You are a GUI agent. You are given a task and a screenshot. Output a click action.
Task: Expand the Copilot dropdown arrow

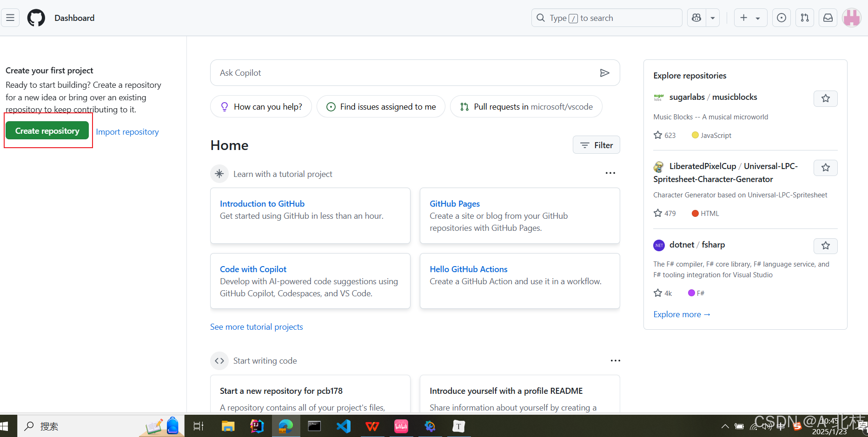(x=713, y=18)
